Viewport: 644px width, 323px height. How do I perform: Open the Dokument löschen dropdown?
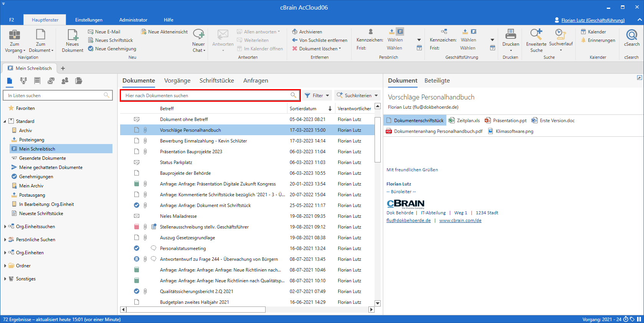click(x=340, y=49)
